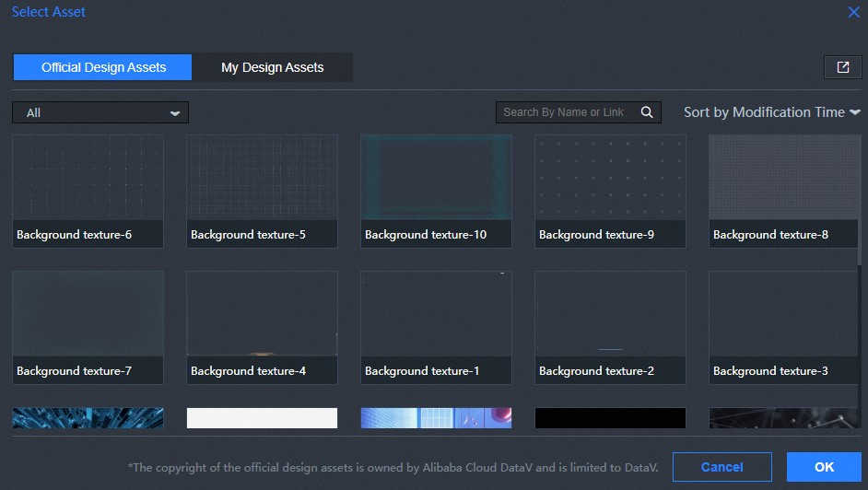Select Background texture-8 thumbnail
The image size is (868, 490).
pyautogui.click(x=784, y=192)
